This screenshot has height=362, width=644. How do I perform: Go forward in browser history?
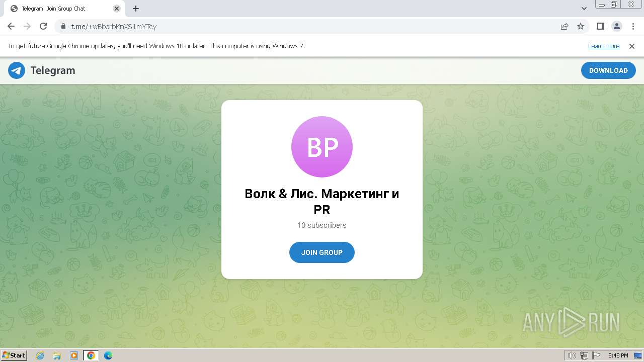click(27, 27)
